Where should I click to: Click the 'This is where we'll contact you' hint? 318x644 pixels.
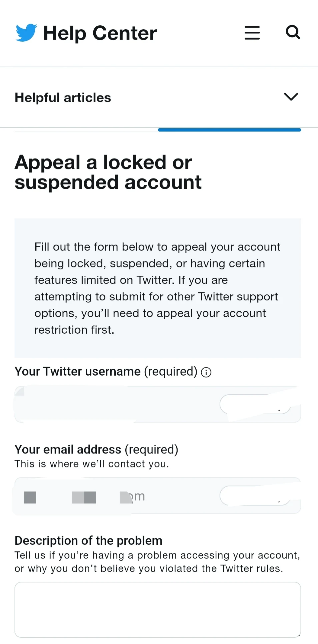click(x=92, y=464)
